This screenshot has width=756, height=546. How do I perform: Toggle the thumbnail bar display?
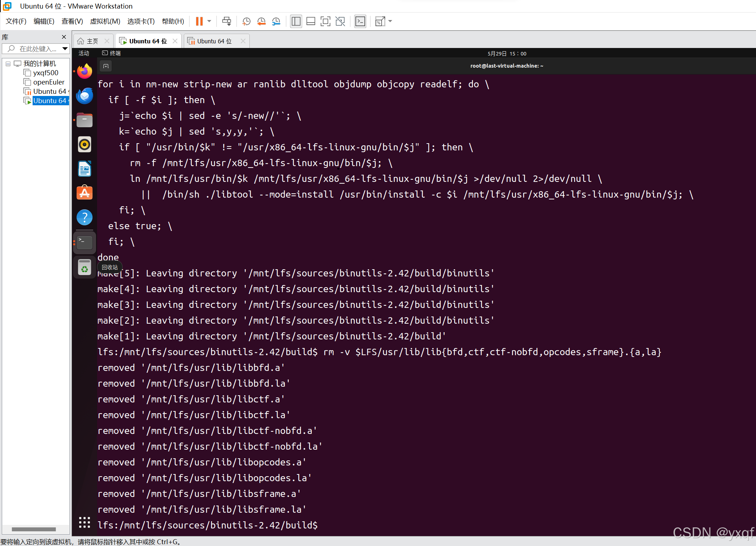point(311,21)
